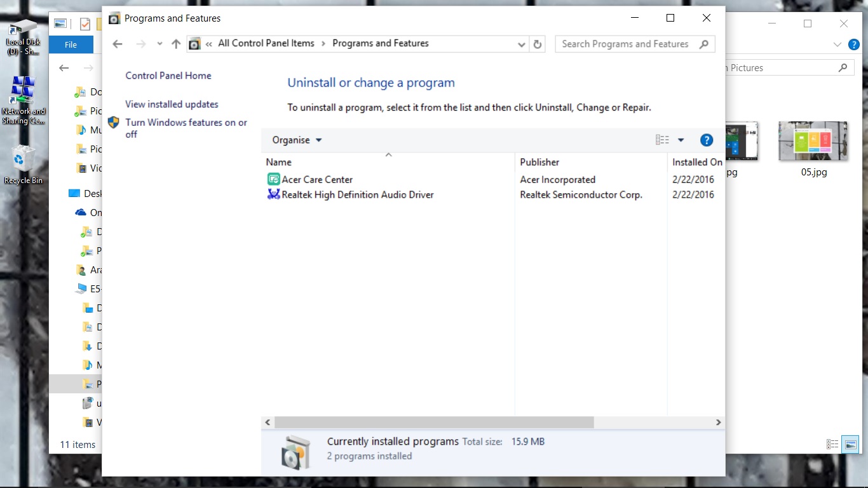
Task: Click the Control Panel location icon in address bar
Action: [195, 44]
